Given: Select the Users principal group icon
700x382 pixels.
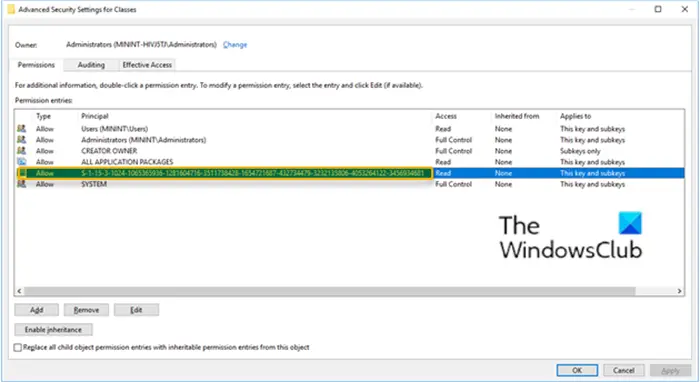Looking at the screenshot, I should (x=21, y=129).
